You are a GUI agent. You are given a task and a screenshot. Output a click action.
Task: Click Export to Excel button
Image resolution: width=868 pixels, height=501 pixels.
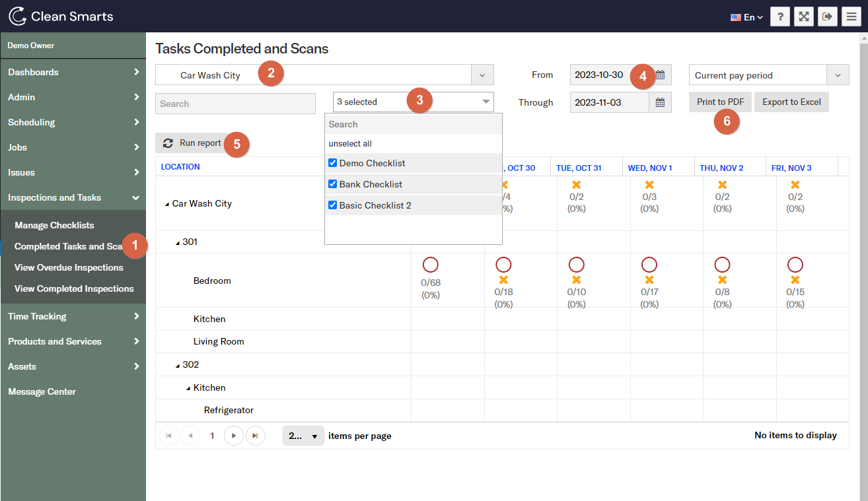pyautogui.click(x=791, y=102)
